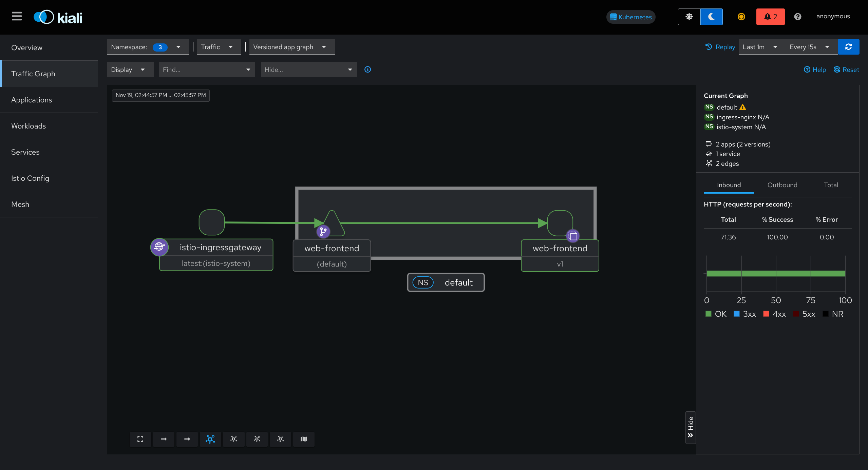
Task: Open the hamburger navigation menu
Action: click(17, 16)
